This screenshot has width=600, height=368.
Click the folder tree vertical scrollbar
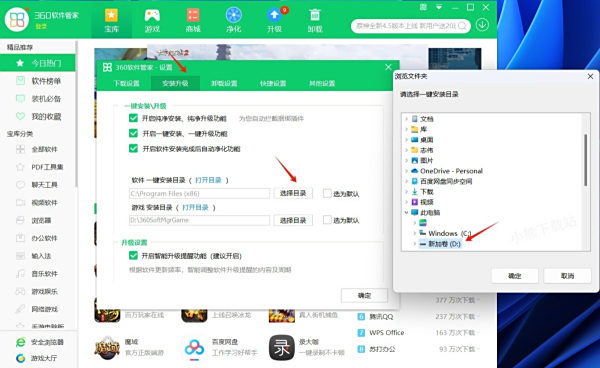(x=585, y=160)
